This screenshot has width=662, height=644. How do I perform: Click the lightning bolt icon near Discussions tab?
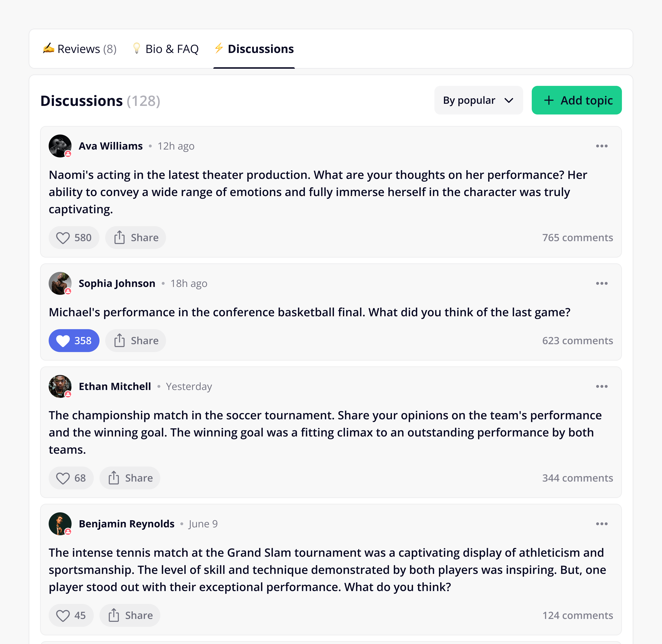coord(218,49)
